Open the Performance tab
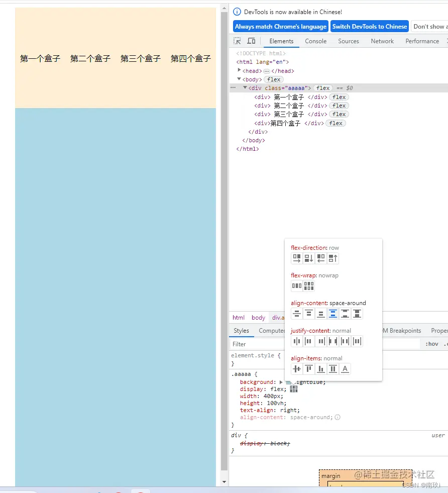The width and height of the screenshot is (448, 493). pyautogui.click(x=422, y=41)
